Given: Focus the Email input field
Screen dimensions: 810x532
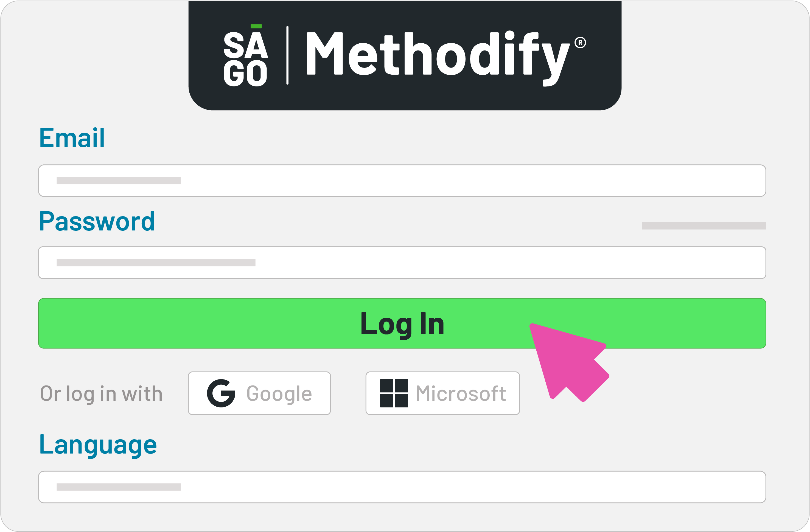Looking at the screenshot, I should coord(402,181).
